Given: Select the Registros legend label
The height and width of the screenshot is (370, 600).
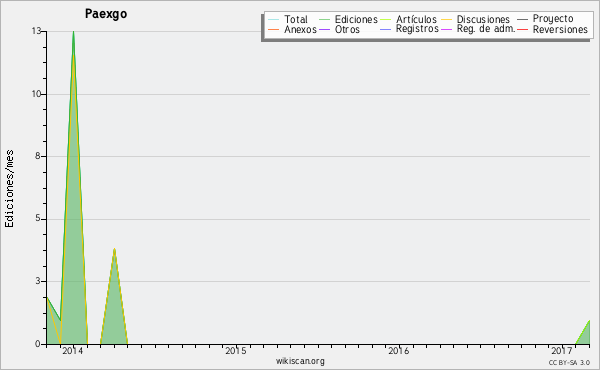Looking at the screenshot, I should pyautogui.click(x=417, y=29).
